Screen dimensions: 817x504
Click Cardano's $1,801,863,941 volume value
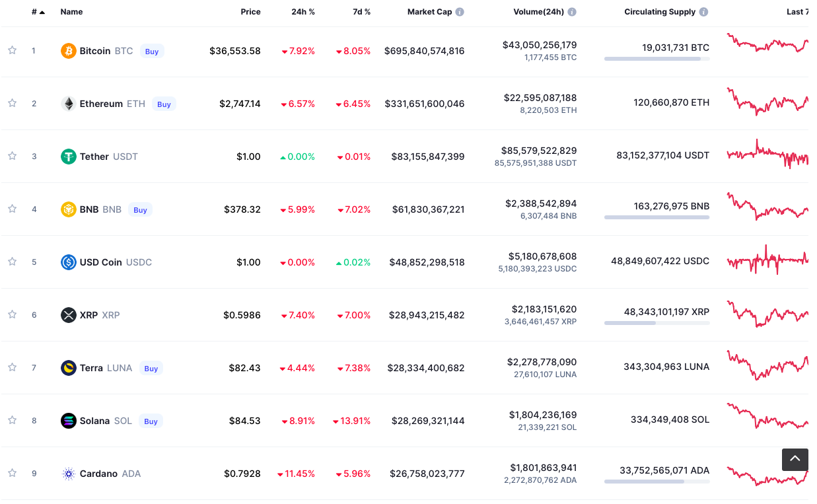pyautogui.click(x=544, y=468)
